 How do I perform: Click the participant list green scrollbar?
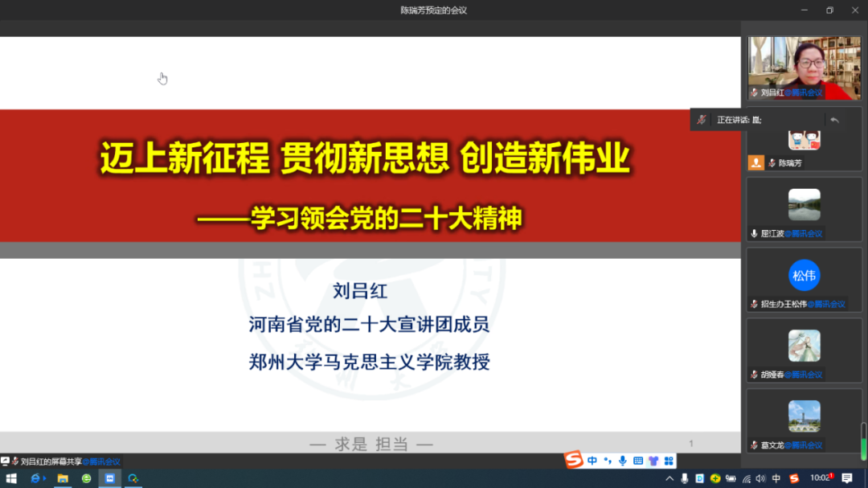pos(864,440)
